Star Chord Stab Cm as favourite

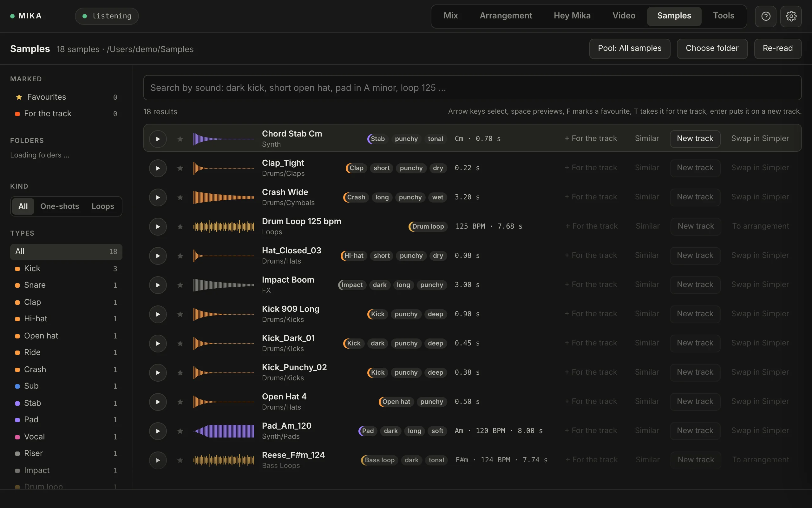coord(180,139)
